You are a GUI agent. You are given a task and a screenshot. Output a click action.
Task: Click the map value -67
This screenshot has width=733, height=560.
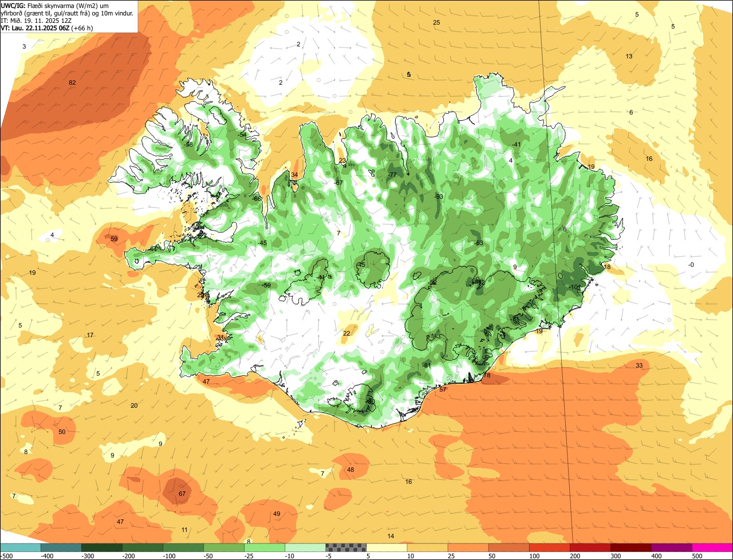coord(338,183)
